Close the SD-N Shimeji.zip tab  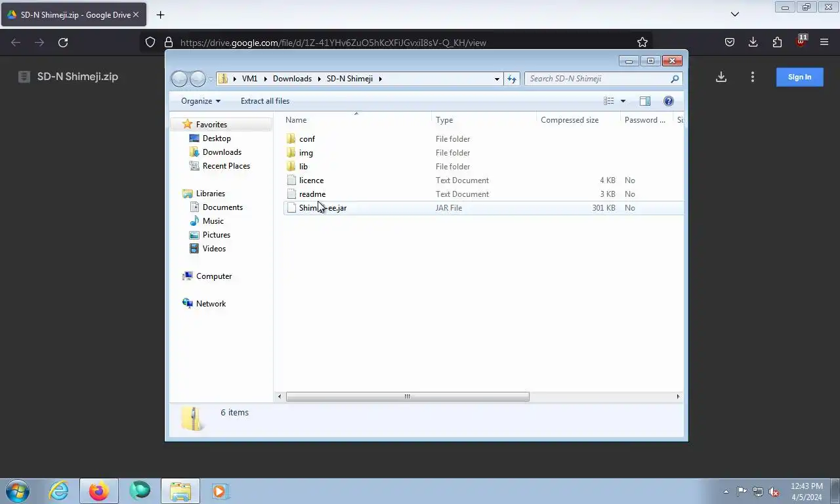point(136,14)
